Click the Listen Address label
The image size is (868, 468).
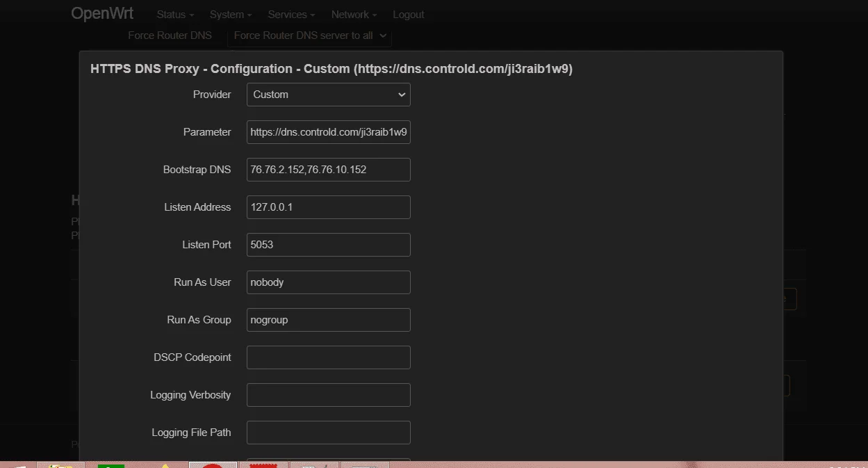(x=197, y=207)
